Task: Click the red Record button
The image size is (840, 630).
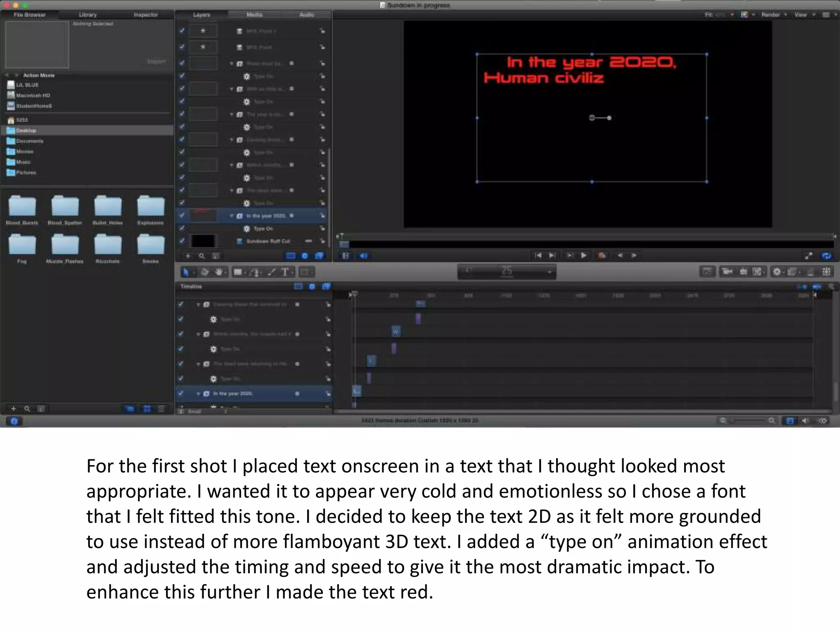Action: click(602, 256)
